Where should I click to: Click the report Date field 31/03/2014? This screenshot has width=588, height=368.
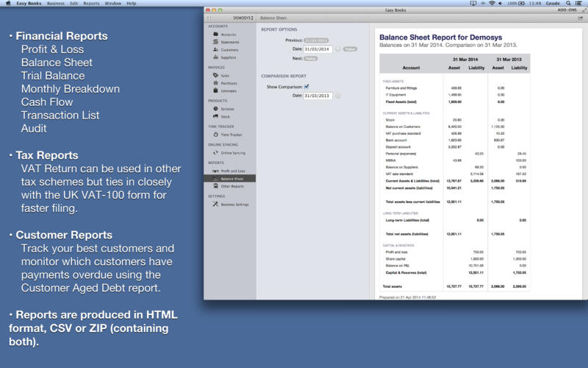click(318, 49)
